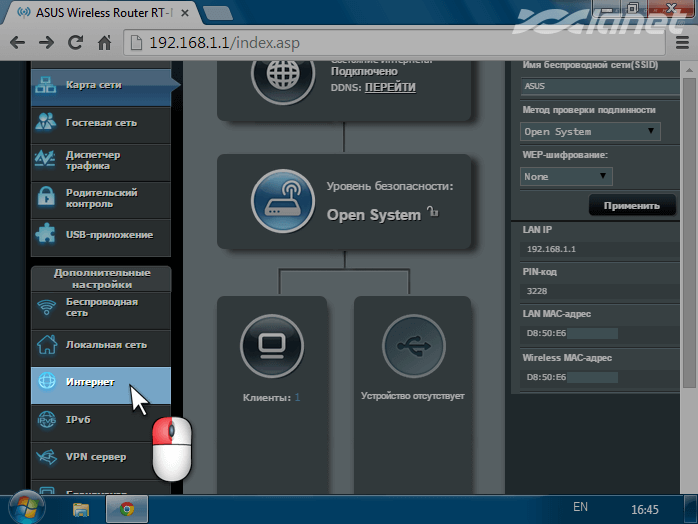Reload the router page
698x524 pixels.
(x=75, y=43)
